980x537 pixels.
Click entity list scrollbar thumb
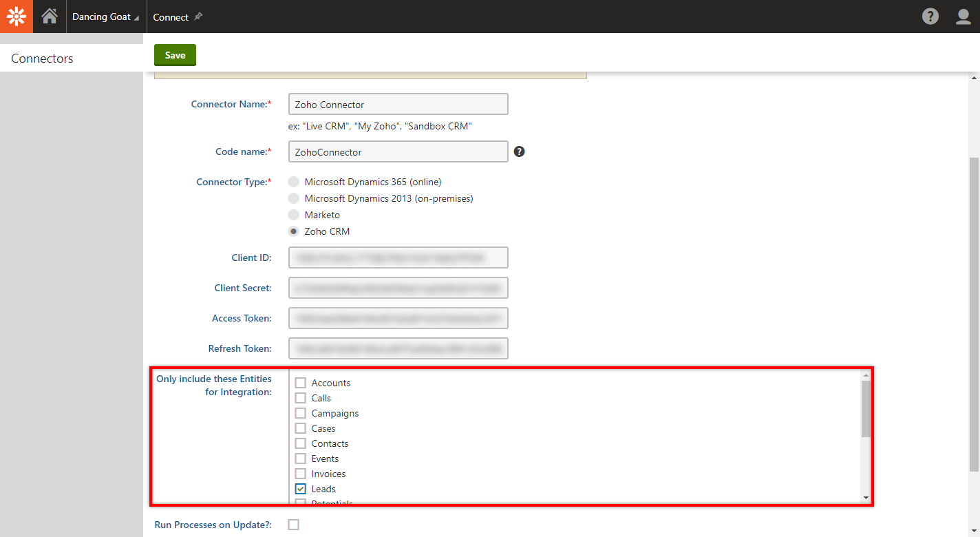(866, 409)
